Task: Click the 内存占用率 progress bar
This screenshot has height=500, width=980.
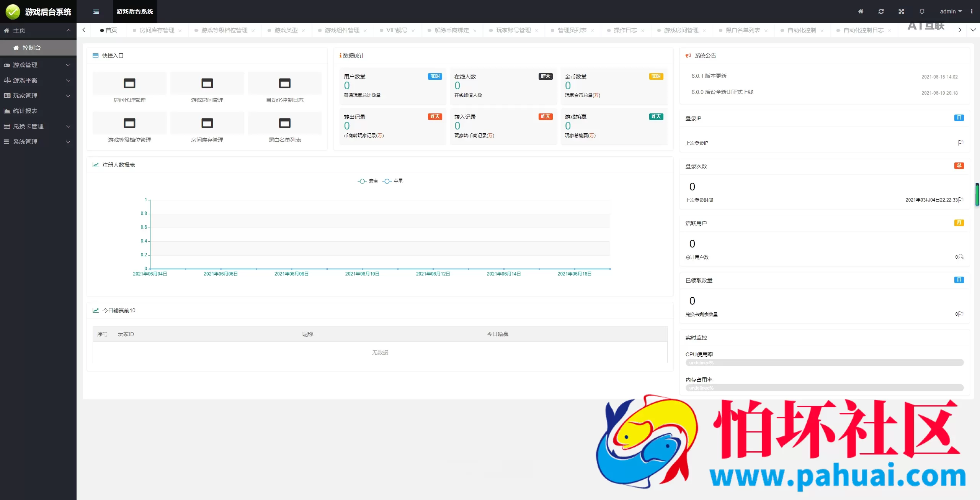Action: 824,388
